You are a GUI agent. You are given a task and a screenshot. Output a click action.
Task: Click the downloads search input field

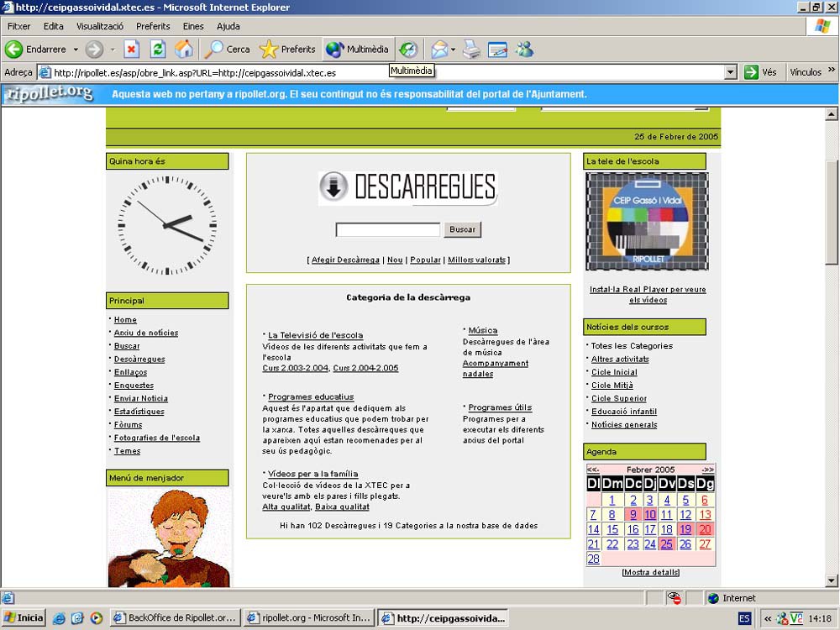pos(388,229)
